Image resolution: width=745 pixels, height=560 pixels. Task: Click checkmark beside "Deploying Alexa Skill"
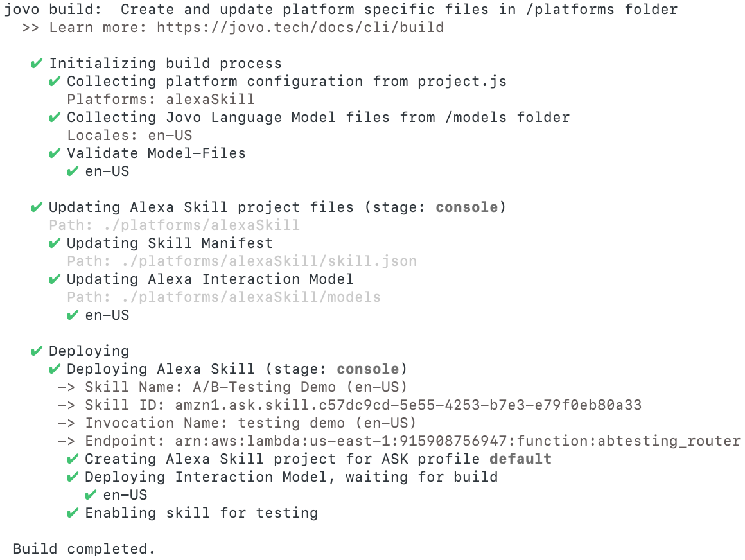tap(55, 369)
